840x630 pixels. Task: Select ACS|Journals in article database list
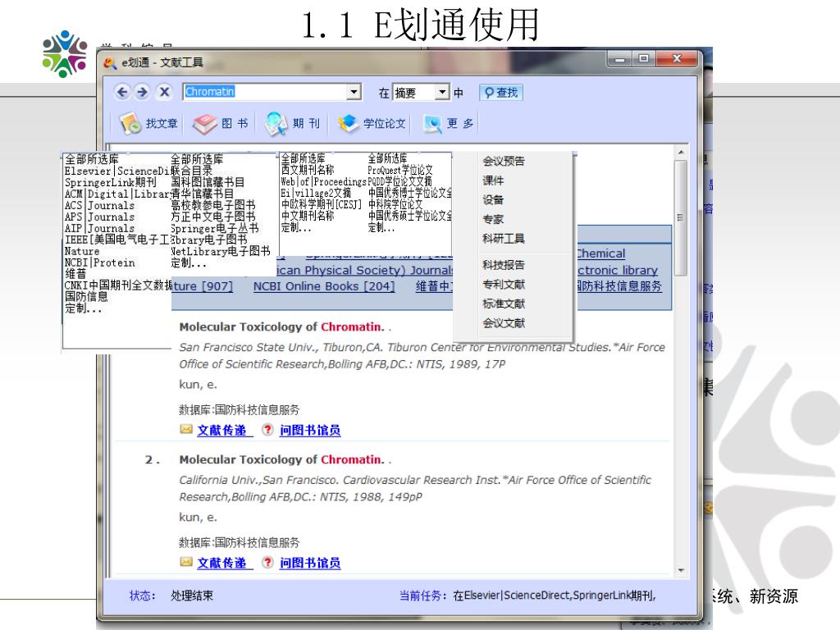[99, 205]
